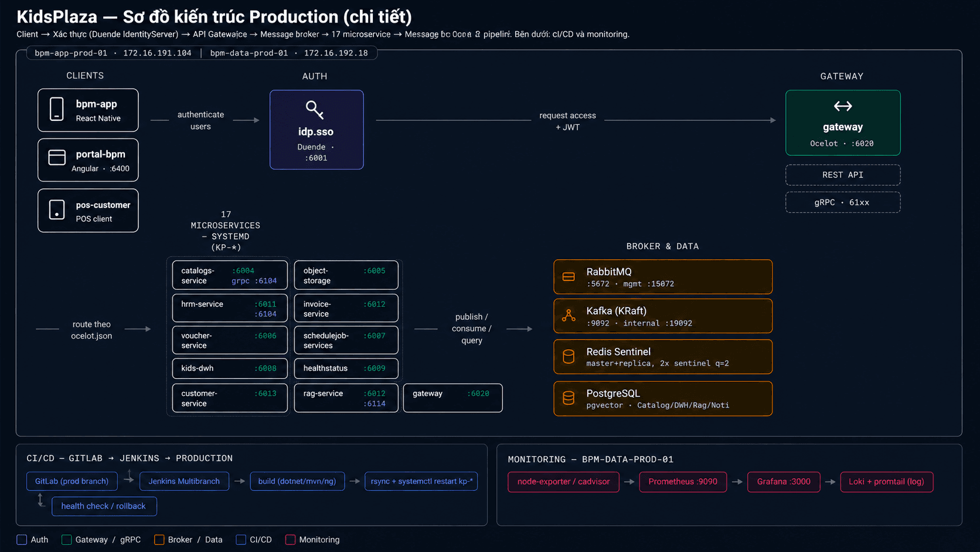The height and width of the screenshot is (552, 980).
Task: Click the gateway :6020 microservice node
Action: point(452,398)
